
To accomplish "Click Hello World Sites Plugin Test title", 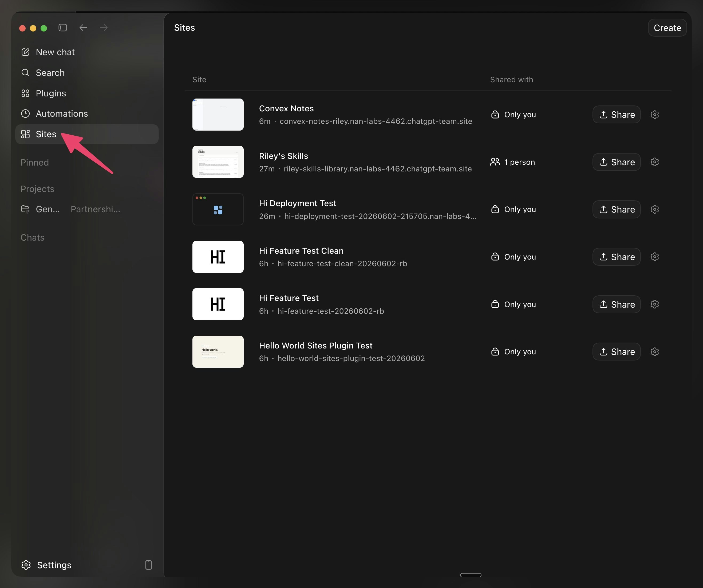I will 316,346.
